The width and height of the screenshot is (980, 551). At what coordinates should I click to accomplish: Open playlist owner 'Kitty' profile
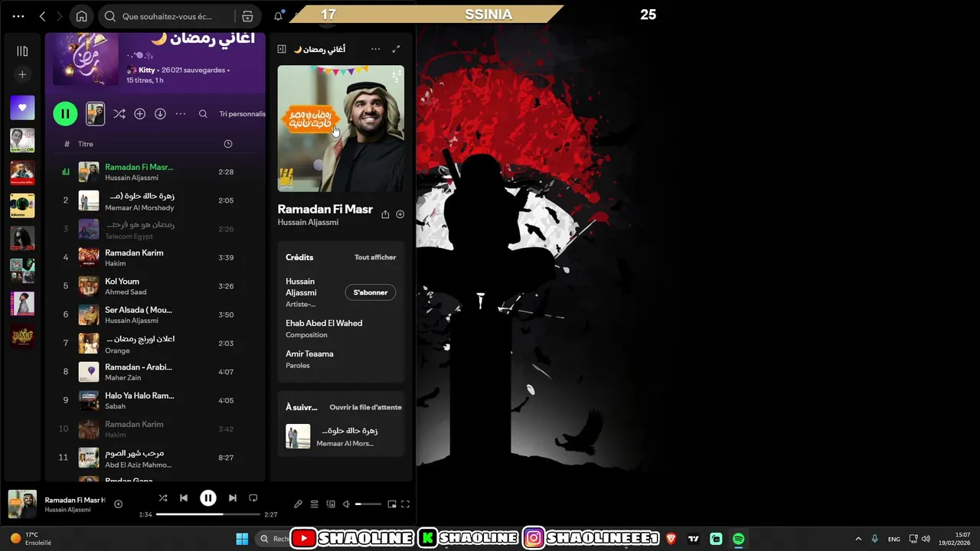[146, 70]
